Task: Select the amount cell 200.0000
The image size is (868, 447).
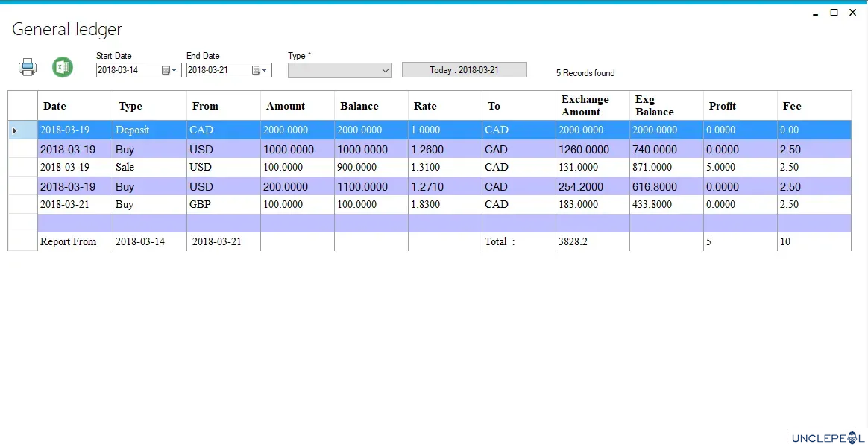Action: [x=298, y=186]
